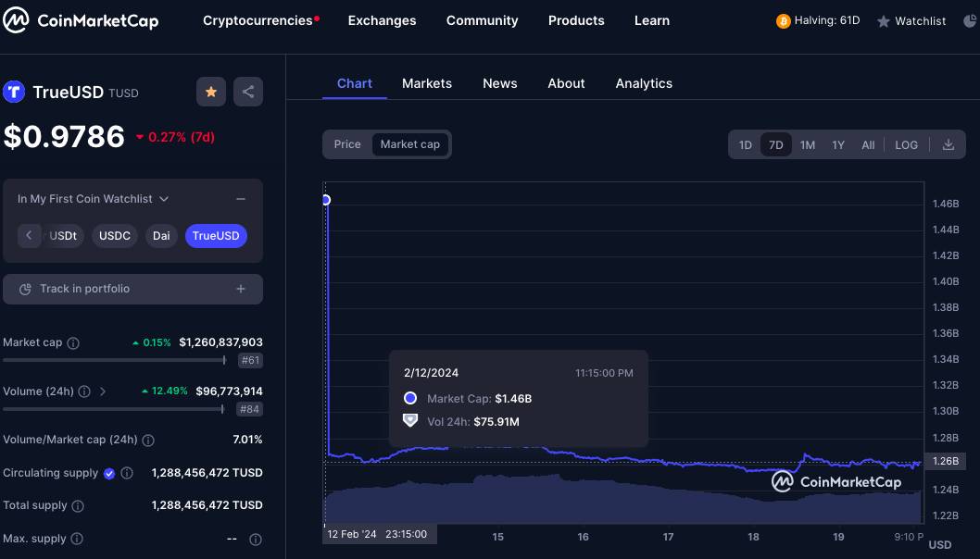980x559 pixels.
Task: Click Track in portfolio button
Action: pyautogui.click(x=132, y=289)
